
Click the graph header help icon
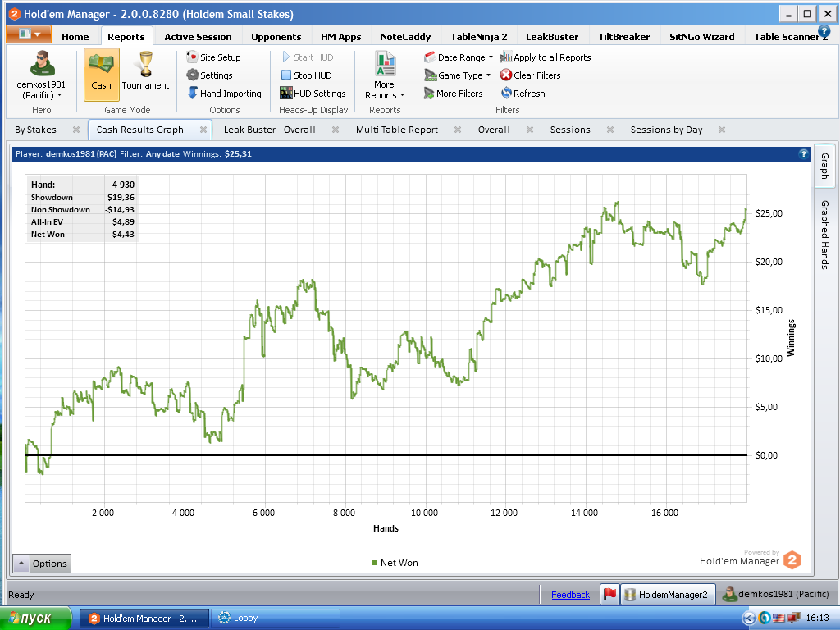pyautogui.click(x=803, y=153)
